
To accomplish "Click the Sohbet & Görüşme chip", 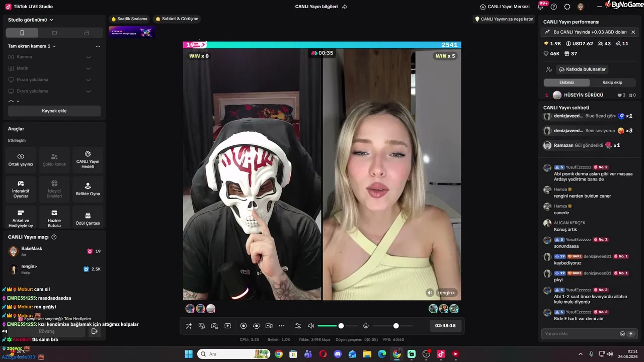I will (x=177, y=19).
